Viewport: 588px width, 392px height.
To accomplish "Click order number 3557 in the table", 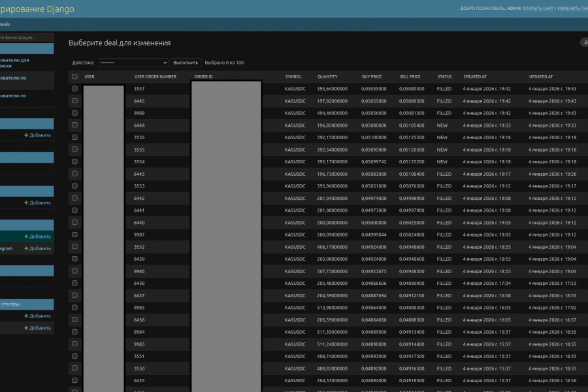I will [139, 89].
